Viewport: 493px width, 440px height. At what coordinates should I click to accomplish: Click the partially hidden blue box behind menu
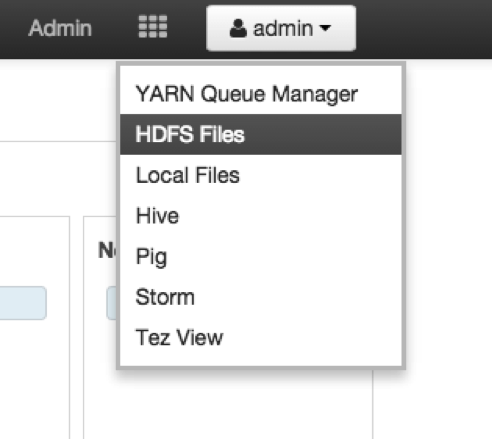112,303
